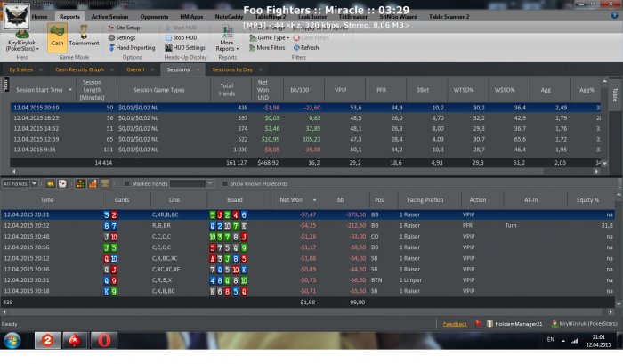Open the Table Scanner 2 ribbon tab
The width and height of the screenshot is (623, 364).
click(x=449, y=17)
